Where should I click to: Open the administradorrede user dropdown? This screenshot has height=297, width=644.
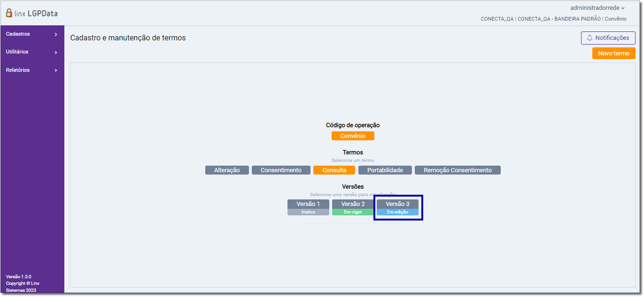[597, 8]
